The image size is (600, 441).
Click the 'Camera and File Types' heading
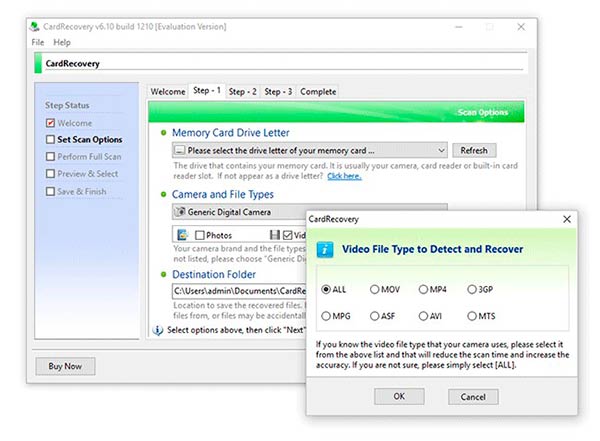[x=223, y=194]
